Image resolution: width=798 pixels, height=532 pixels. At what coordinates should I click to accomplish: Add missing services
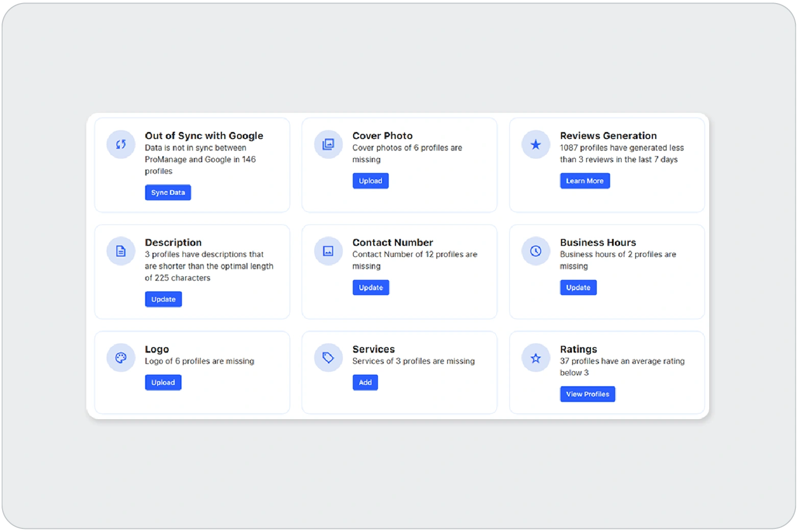pos(365,382)
